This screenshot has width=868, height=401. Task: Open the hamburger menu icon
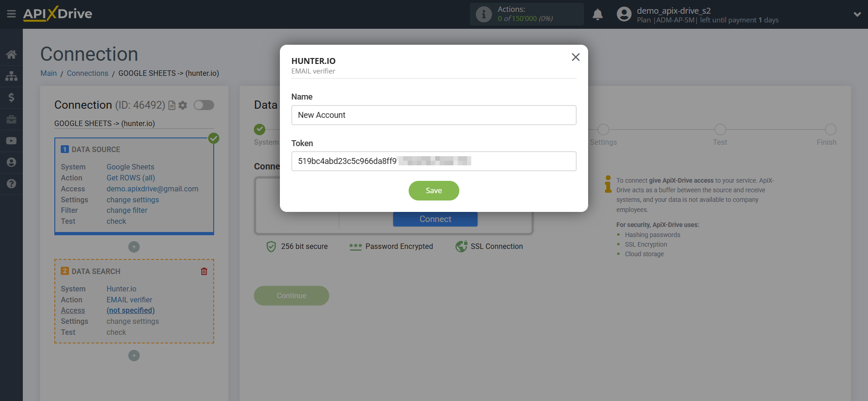(11, 14)
